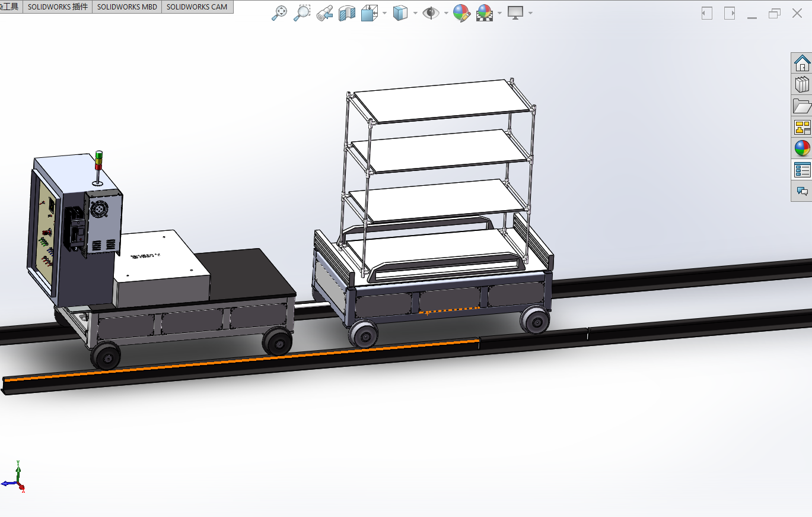Click the Zoom to Fit magnifier icon
The width and height of the screenshot is (812, 517).
point(279,13)
